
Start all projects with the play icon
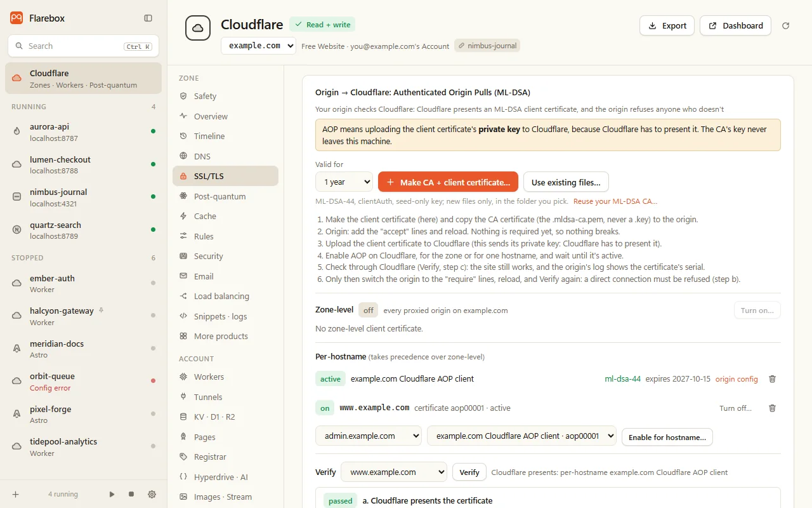pyautogui.click(x=112, y=494)
